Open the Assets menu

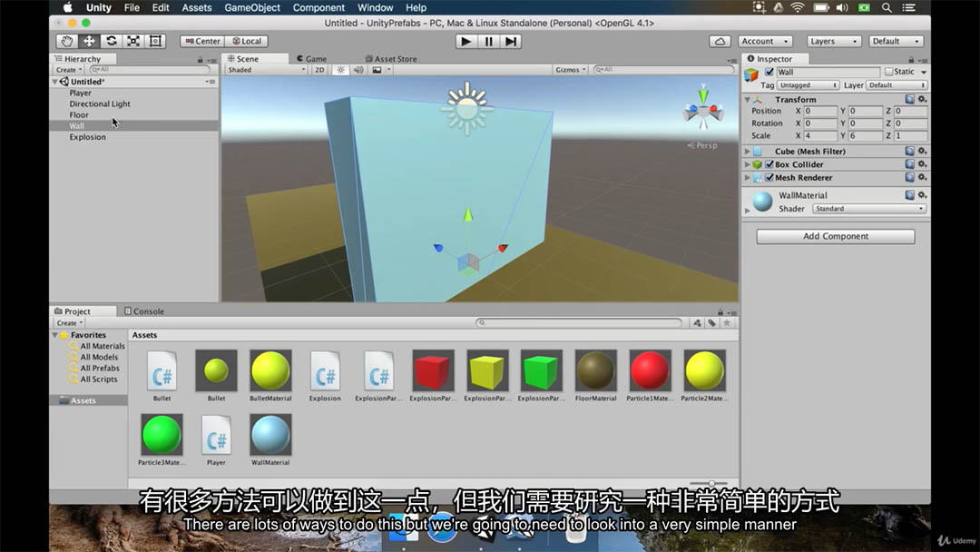tap(197, 7)
